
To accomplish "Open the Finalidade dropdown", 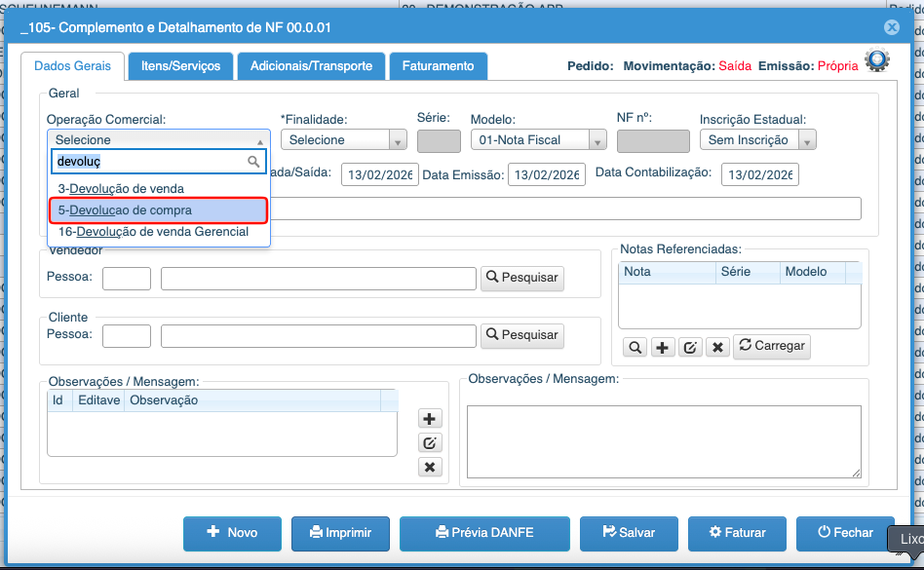I will 344,140.
